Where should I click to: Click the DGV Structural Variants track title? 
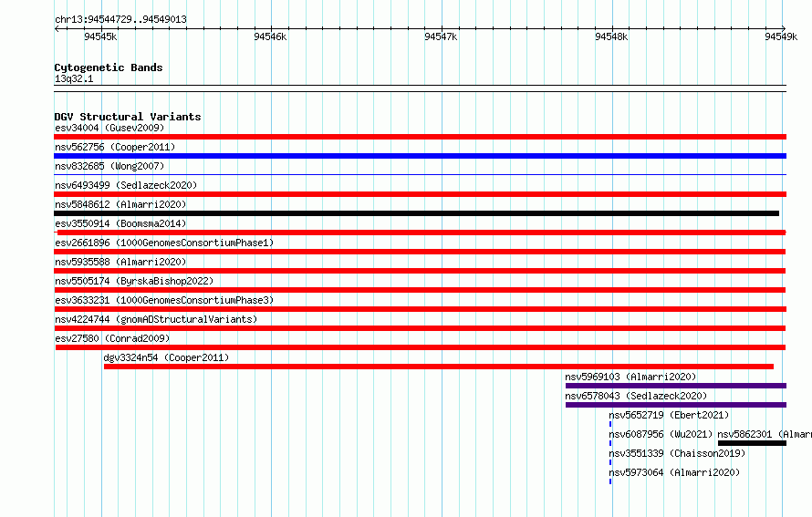click(128, 117)
